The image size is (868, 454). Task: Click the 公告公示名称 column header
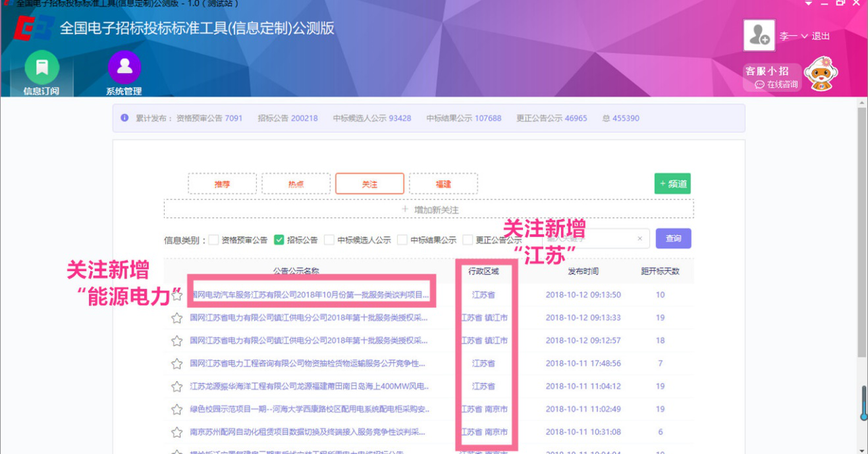[x=296, y=271]
